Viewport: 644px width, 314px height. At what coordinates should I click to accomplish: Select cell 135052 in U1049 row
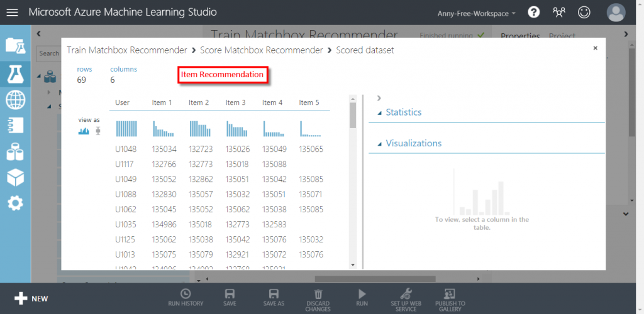[164, 179]
